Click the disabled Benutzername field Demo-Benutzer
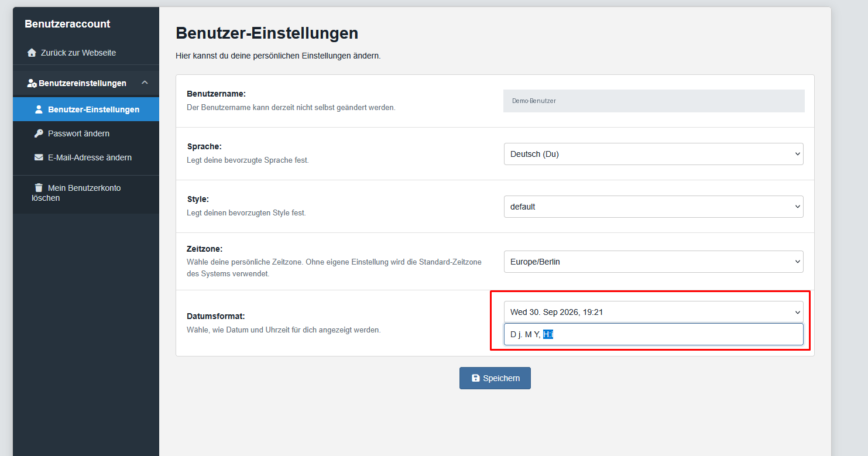 (x=654, y=101)
